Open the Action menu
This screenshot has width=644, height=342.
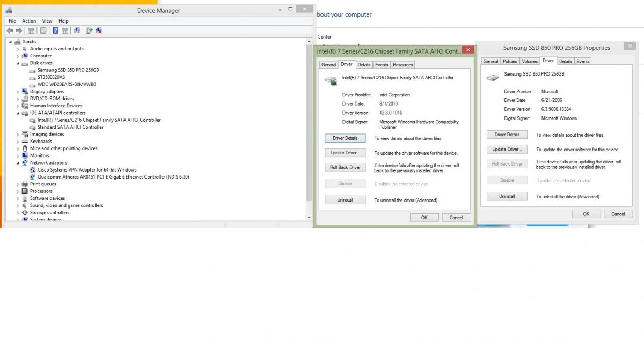tap(29, 21)
